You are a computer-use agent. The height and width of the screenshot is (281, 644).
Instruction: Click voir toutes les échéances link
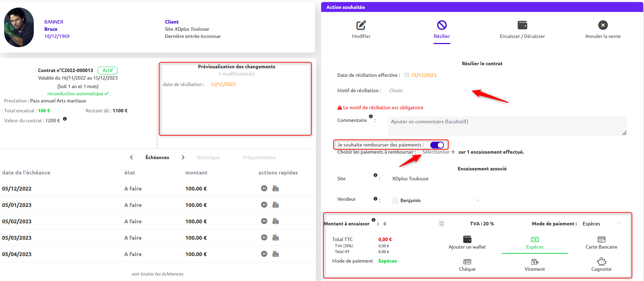[x=157, y=274]
